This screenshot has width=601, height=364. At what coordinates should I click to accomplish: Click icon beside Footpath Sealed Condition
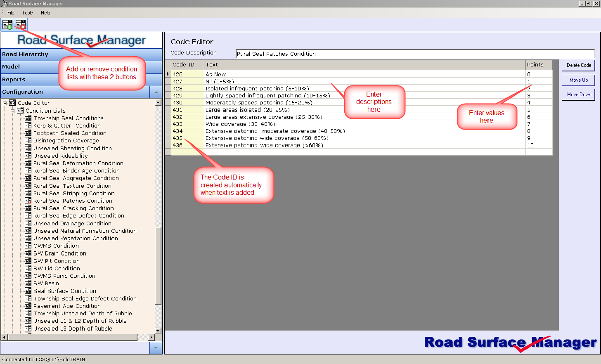(x=28, y=133)
